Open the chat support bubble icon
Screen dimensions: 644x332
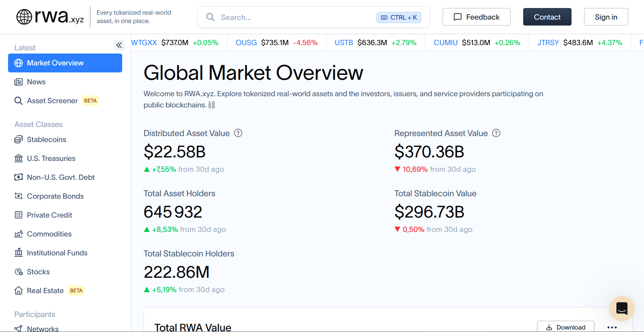[622, 308]
